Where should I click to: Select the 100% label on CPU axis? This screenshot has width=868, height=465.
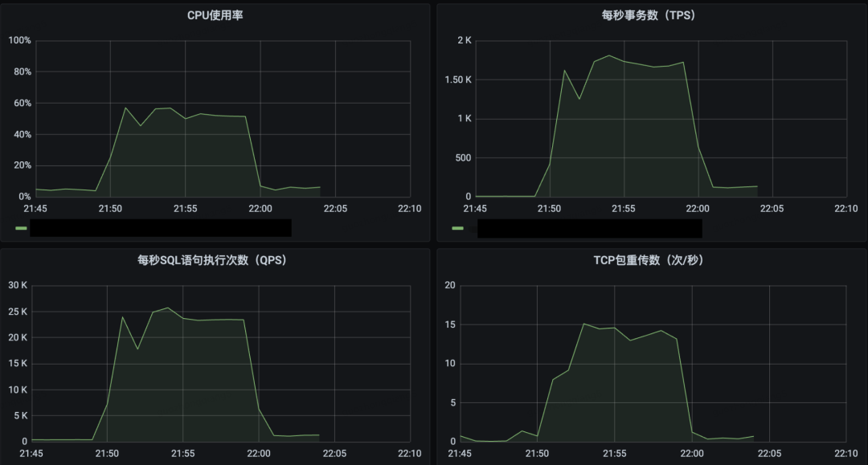[19, 40]
